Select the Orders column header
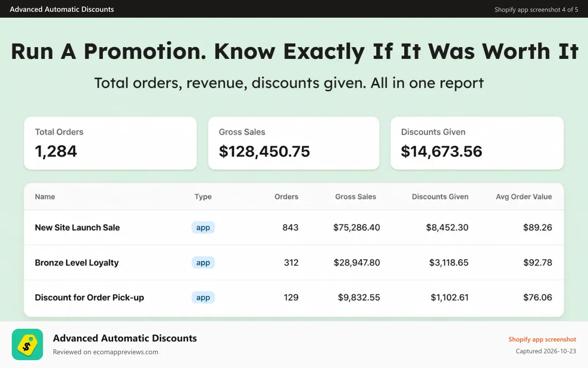This screenshot has width=588, height=368. coord(286,197)
